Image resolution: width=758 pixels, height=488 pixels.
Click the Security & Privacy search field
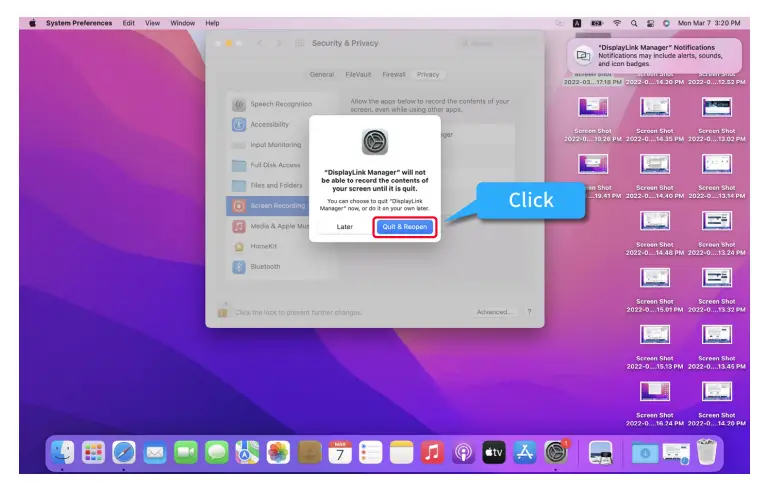point(497,44)
